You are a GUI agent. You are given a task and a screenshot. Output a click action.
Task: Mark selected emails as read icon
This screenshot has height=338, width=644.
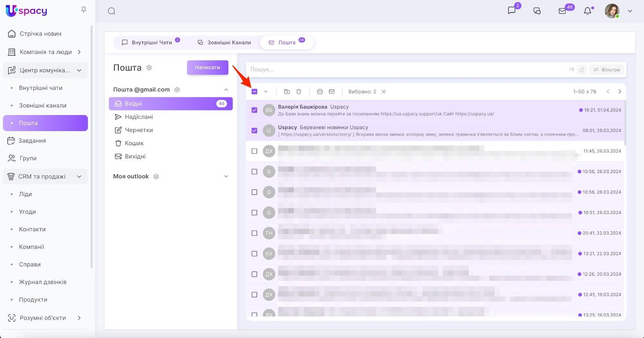tap(320, 92)
